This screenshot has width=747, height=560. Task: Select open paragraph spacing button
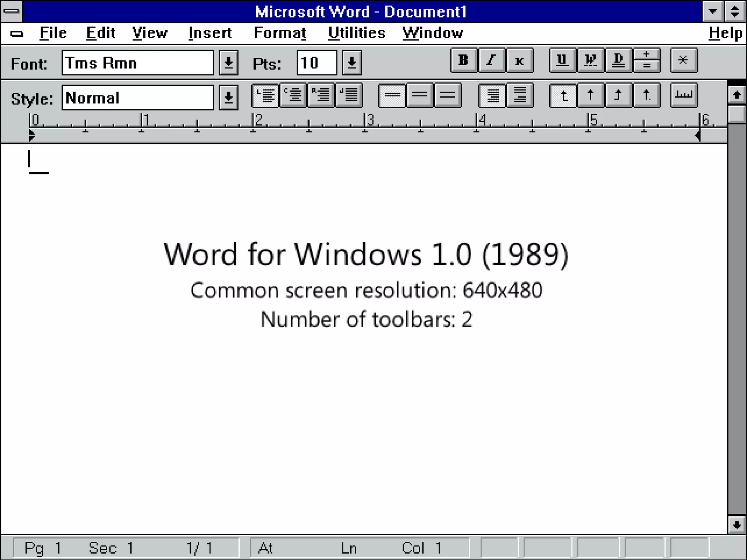coord(520,96)
